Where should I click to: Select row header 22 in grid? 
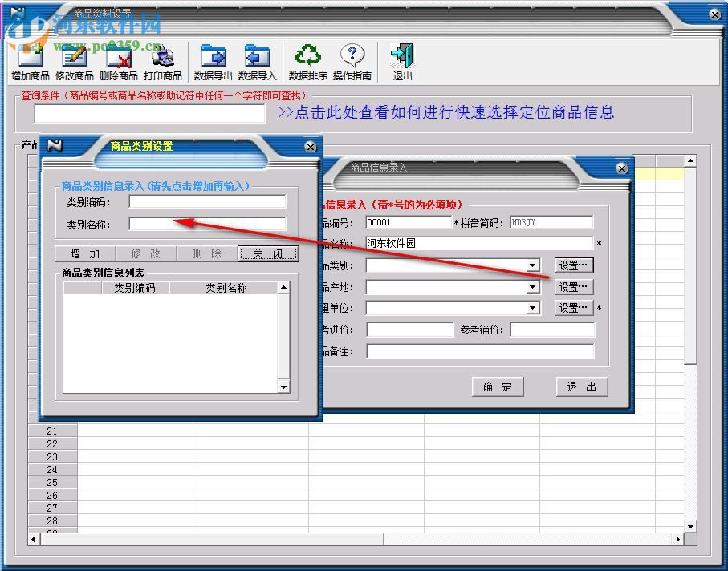point(52,444)
